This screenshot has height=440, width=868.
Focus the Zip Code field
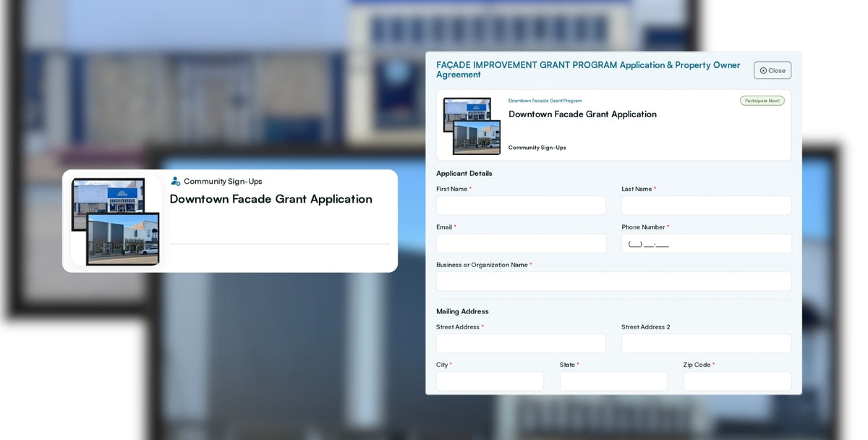click(x=737, y=381)
